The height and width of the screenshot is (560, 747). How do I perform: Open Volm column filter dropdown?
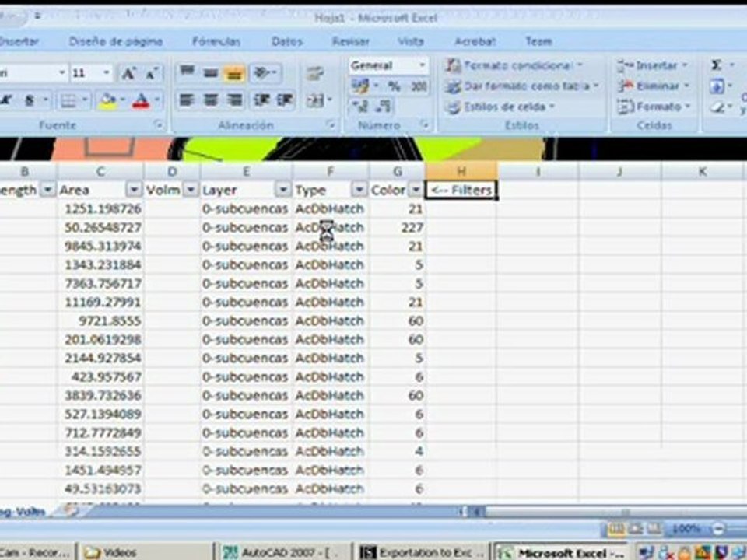[x=191, y=190]
